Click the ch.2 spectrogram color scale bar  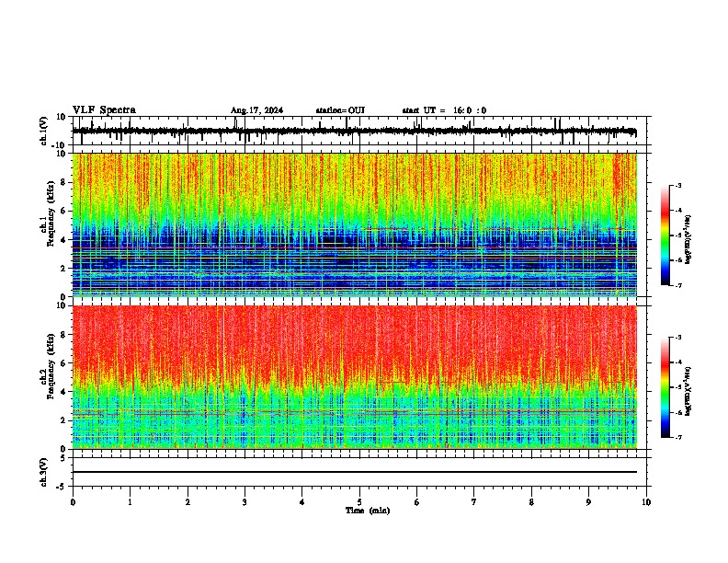pos(665,387)
